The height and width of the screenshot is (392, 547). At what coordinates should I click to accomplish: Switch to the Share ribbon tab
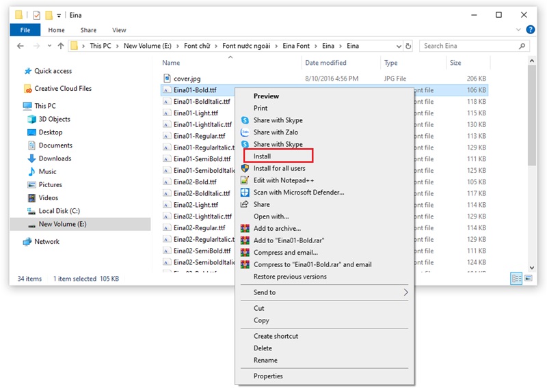pyautogui.click(x=88, y=30)
